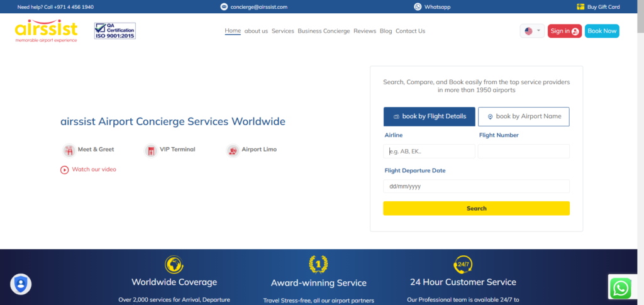Click the VIP Terminal icon
The image size is (644, 305).
(x=151, y=151)
